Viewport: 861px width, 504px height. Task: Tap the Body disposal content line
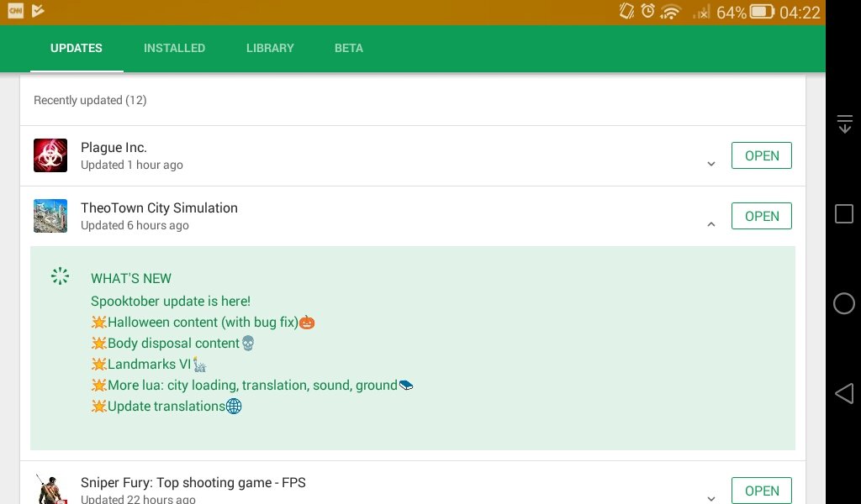click(x=172, y=344)
